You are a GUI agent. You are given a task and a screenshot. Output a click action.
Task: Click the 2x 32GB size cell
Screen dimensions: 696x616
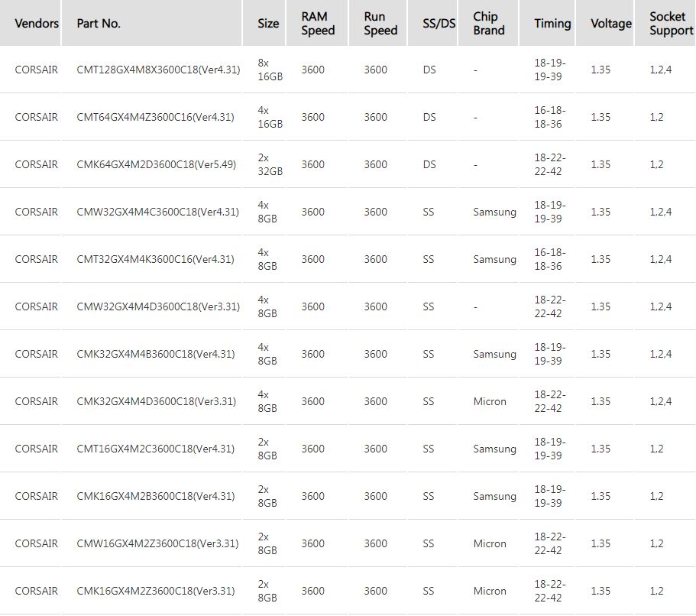click(270, 165)
